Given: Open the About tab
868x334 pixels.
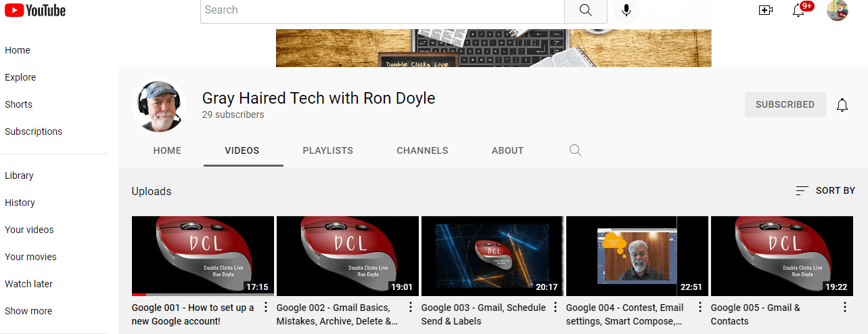Looking at the screenshot, I should [x=508, y=150].
